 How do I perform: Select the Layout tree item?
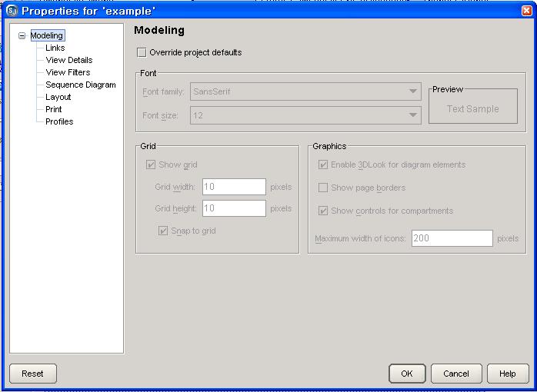(x=58, y=97)
